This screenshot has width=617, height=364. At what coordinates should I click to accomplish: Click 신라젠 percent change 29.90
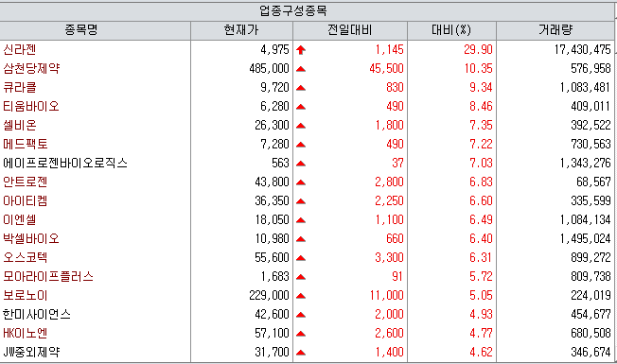pos(478,49)
